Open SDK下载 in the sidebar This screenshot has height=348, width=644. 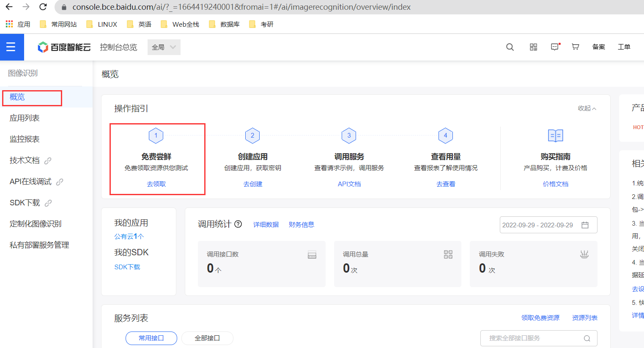(25, 203)
